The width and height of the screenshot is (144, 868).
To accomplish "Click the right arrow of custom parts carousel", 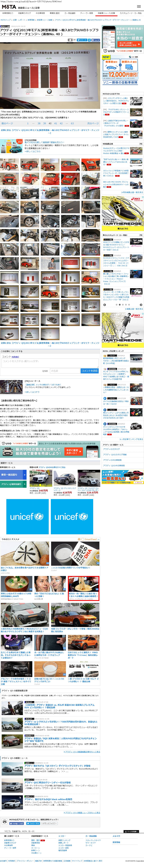I will click(141, 305).
